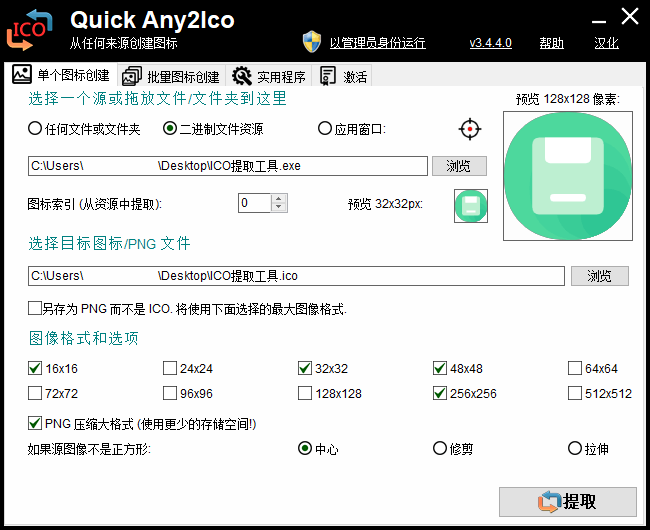The width and height of the screenshot is (650, 530).
Task: Toggle the PNG 压缩大格式 checkbox
Action: 36,423
